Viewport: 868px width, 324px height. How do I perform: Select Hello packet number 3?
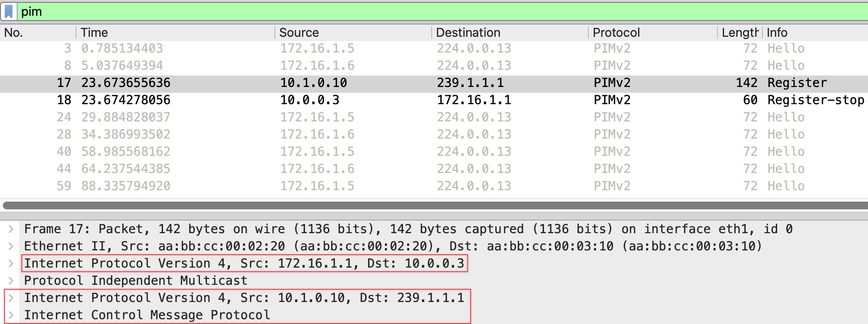(430, 48)
